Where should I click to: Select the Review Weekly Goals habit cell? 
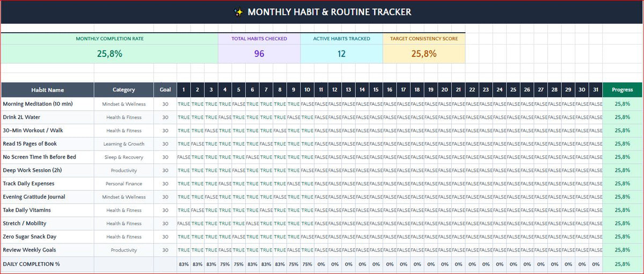click(47, 250)
